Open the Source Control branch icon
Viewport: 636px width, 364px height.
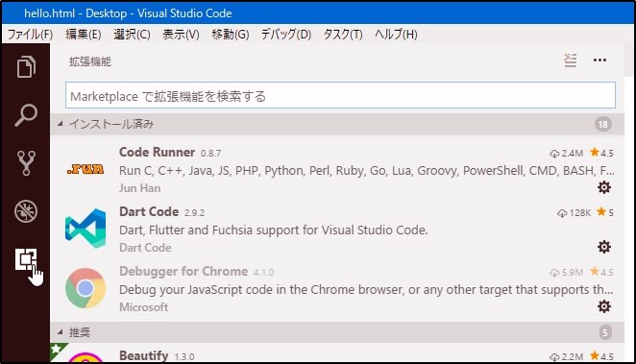26,163
